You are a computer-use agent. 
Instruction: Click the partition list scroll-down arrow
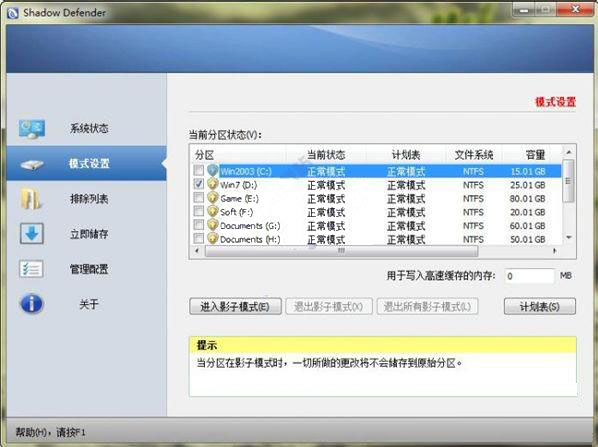569,237
